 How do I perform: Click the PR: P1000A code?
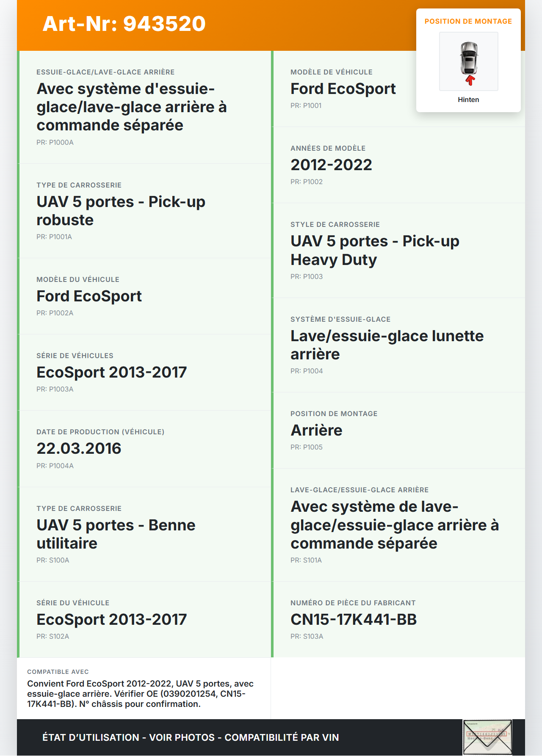click(55, 142)
